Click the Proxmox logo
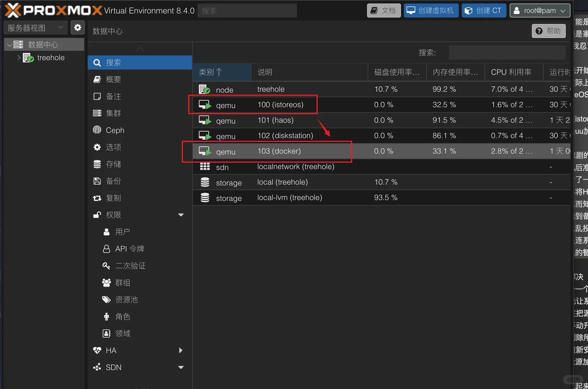 tap(53, 10)
